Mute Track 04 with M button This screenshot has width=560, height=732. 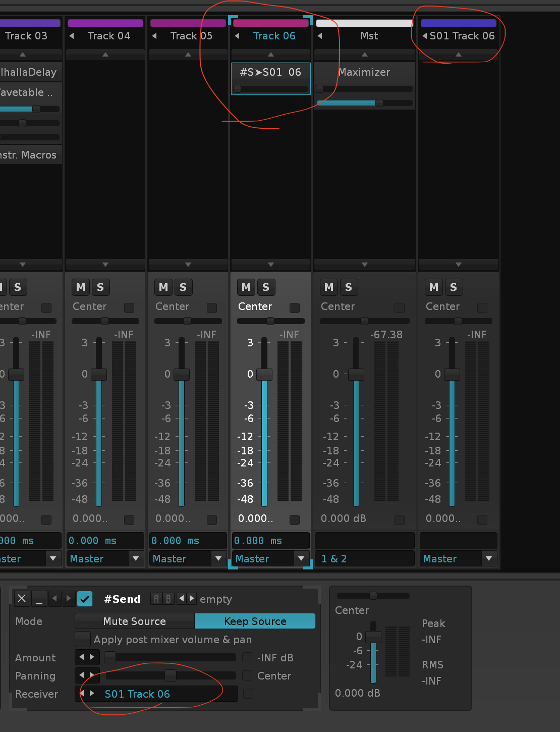coord(81,287)
